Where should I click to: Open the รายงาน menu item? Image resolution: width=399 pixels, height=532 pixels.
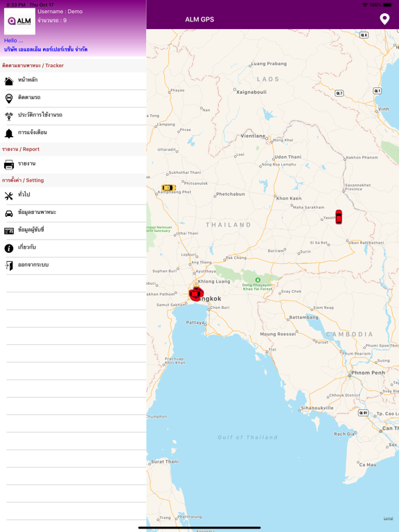coord(73,165)
